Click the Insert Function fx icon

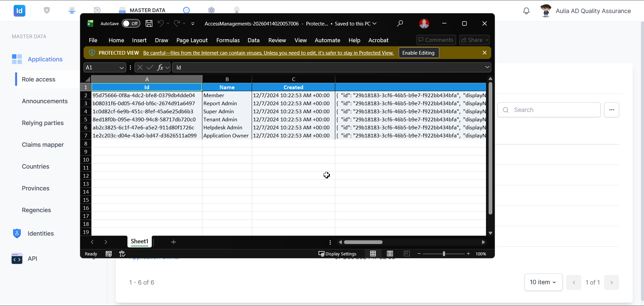coord(160,67)
